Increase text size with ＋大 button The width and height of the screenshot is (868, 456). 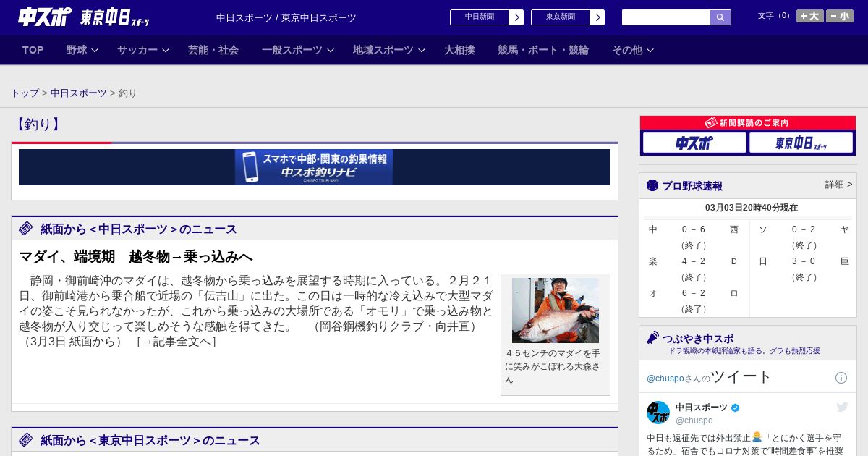tap(810, 16)
